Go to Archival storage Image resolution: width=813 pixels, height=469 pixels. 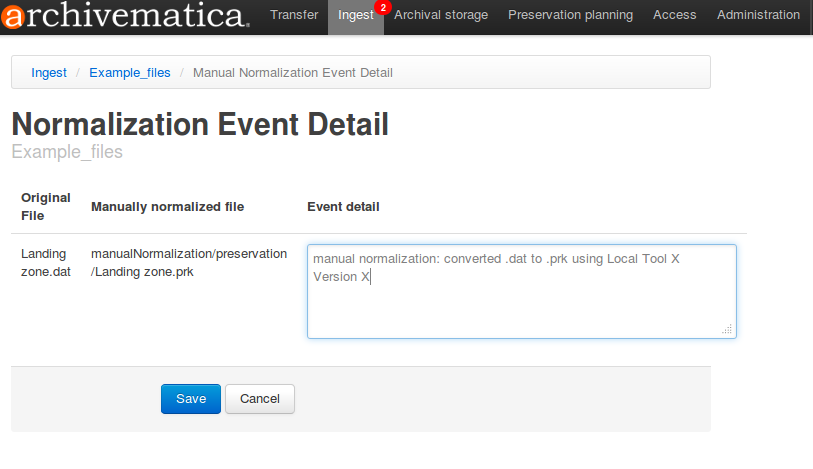click(x=441, y=16)
